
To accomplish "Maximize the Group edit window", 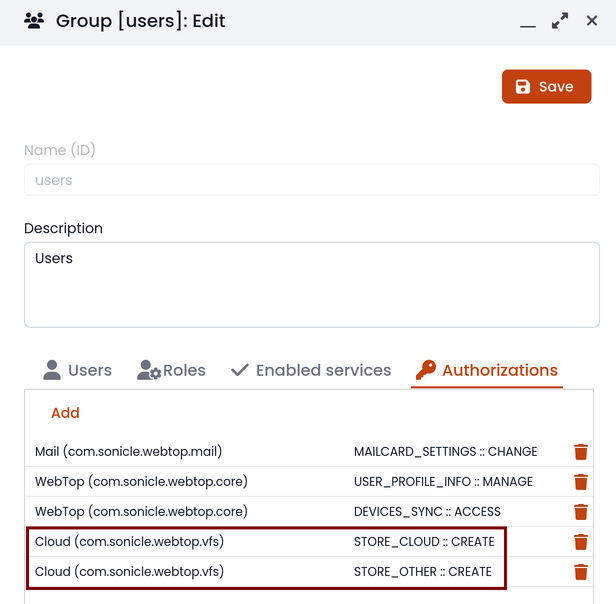I will point(560,20).
